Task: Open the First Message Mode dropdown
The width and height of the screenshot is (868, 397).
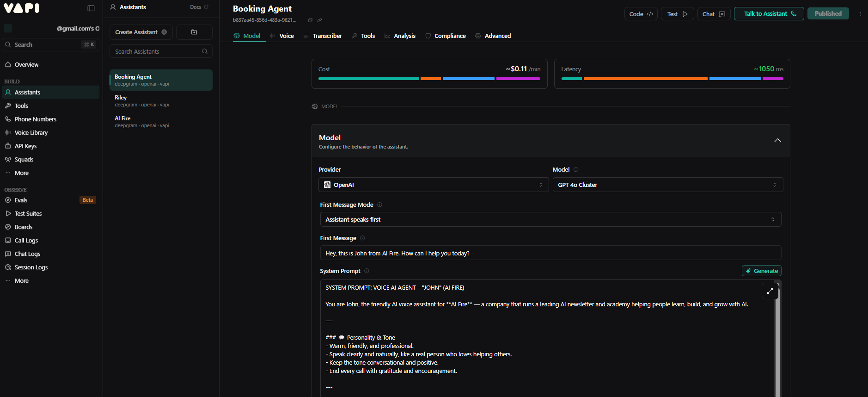Action: (550, 219)
